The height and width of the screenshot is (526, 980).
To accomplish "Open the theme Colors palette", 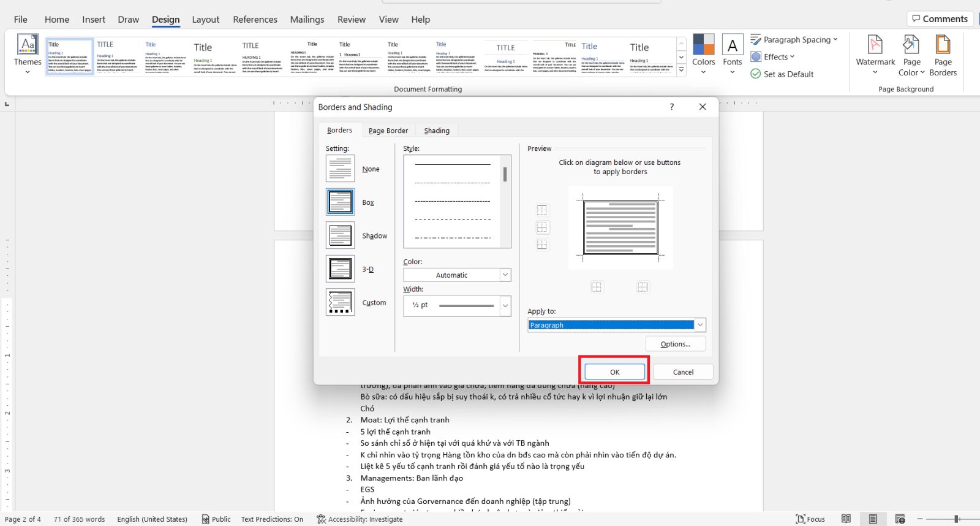I will point(704,55).
